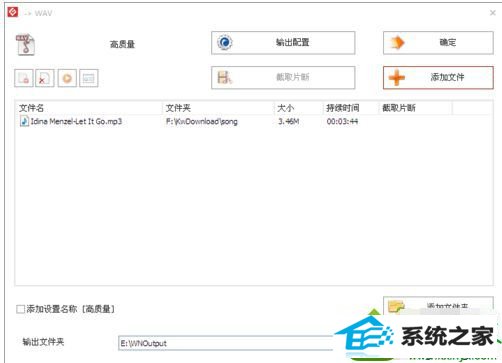Open 输出配置 output settings
The height and width of the screenshot is (363, 502).
coord(283,43)
